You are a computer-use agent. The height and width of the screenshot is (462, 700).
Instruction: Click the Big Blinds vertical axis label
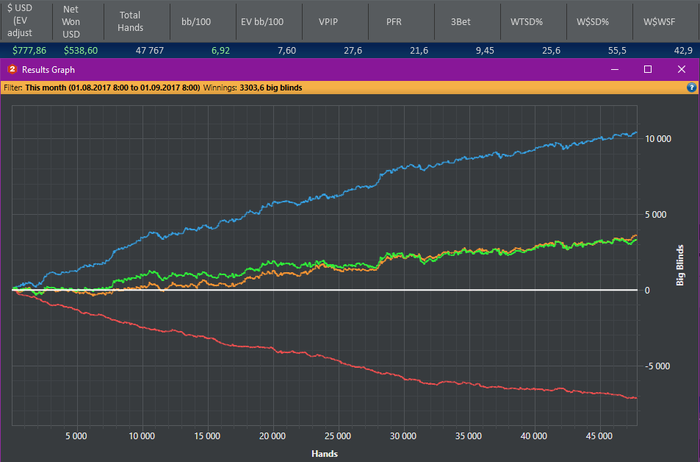coord(680,265)
